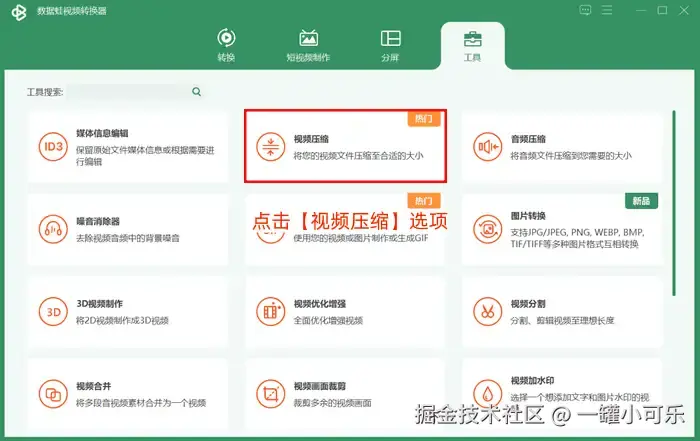Launch the 3D video maker icon
This screenshot has width=700, height=441.
53,312
